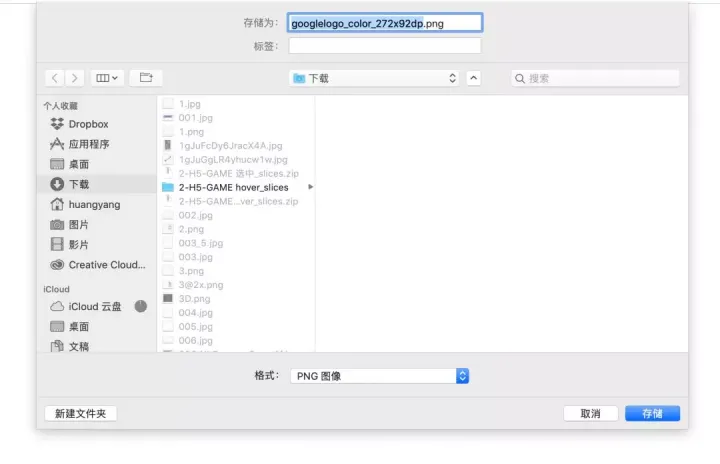
Task: Click the 取消 cancel button
Action: pyautogui.click(x=591, y=413)
